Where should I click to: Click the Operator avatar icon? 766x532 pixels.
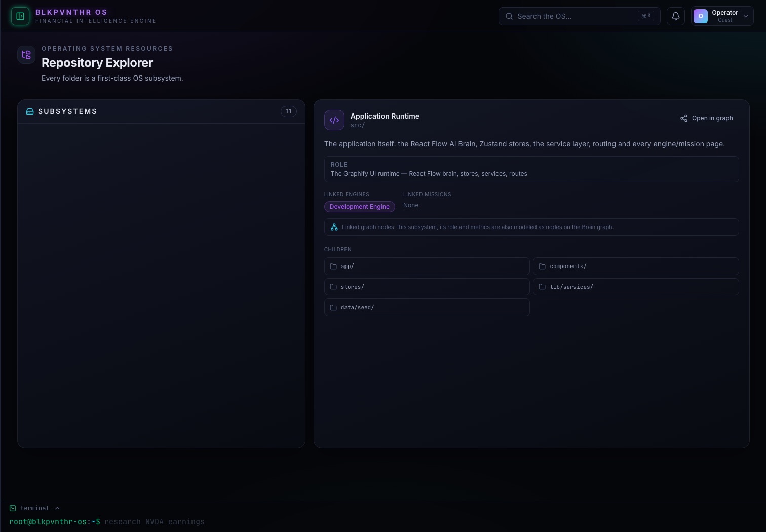[701, 16]
